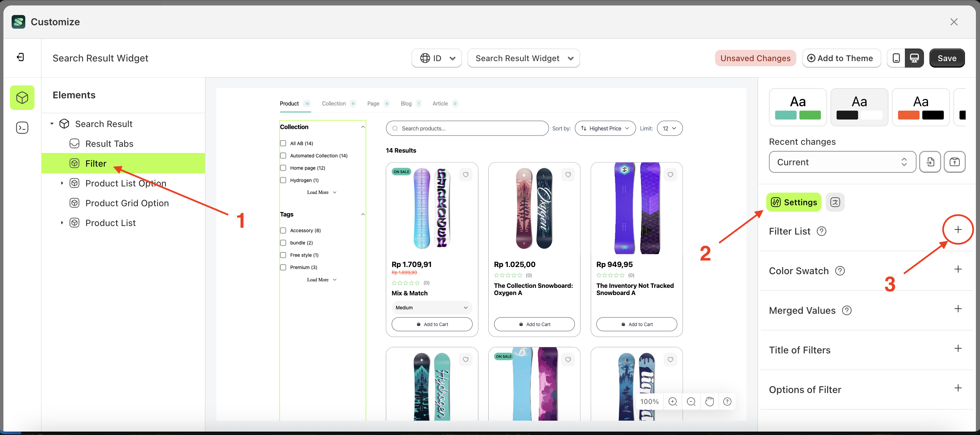Click Add to Theme

pos(841,58)
